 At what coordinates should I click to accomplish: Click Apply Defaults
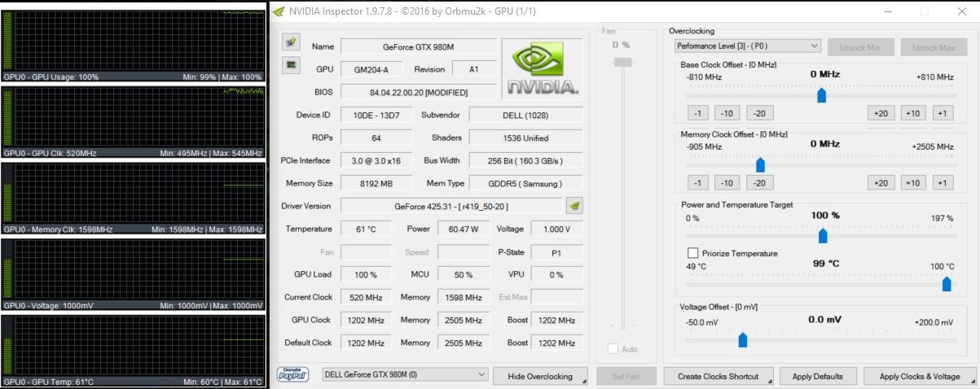pos(817,376)
